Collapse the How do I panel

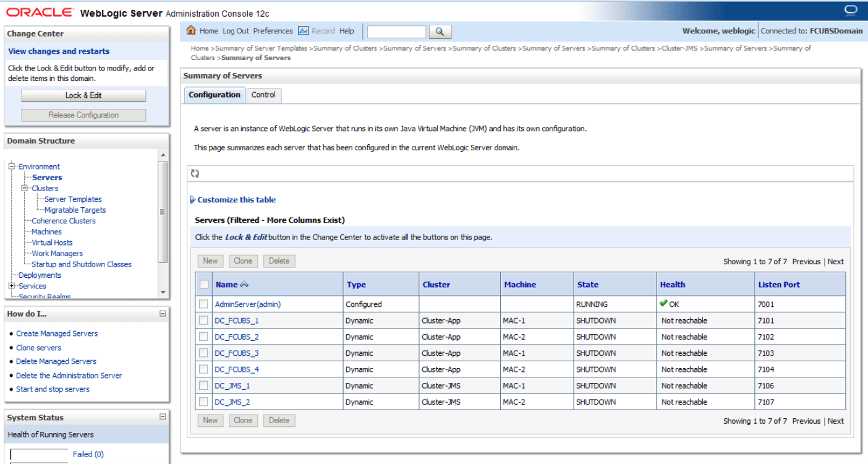163,314
